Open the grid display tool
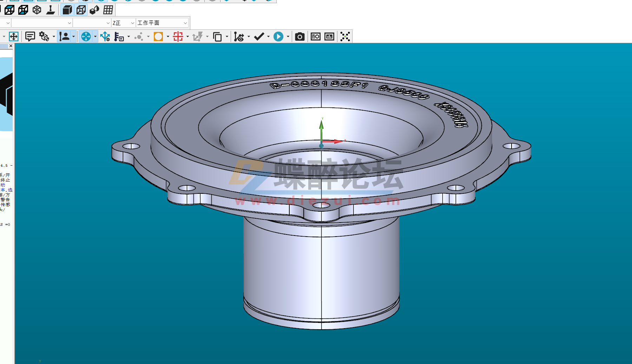The width and height of the screenshot is (632, 364). (108, 10)
